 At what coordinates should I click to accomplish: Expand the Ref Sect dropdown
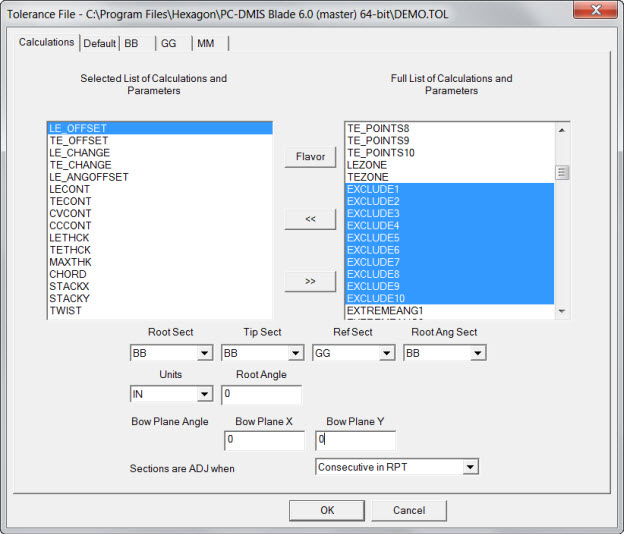(x=386, y=353)
